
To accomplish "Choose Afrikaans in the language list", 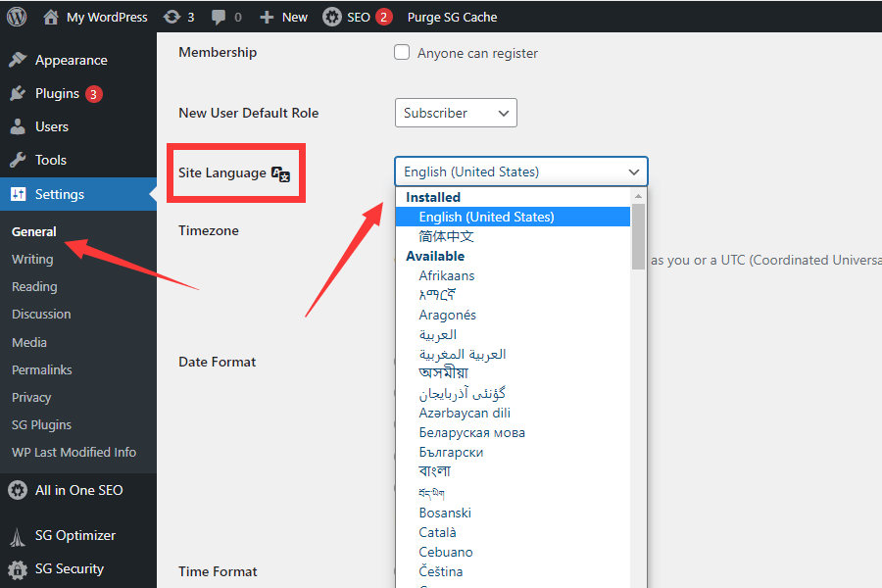I will tap(447, 275).
